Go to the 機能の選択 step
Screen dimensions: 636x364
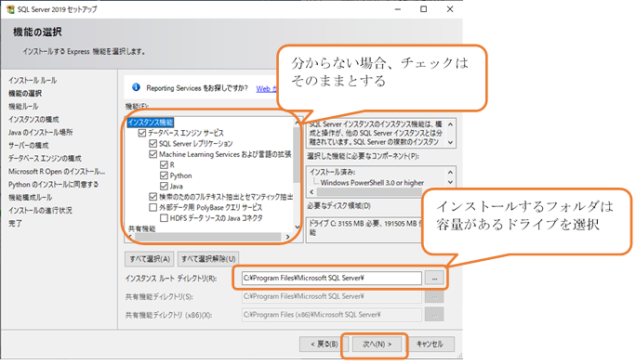[25, 93]
